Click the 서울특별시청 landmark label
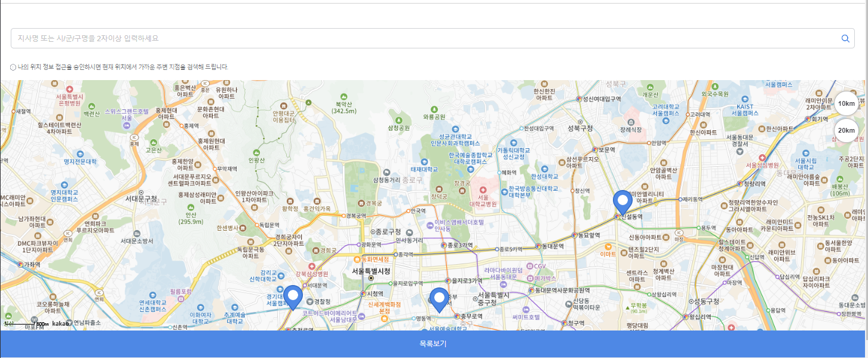Viewport: 868px width, 358px height. coord(371,271)
